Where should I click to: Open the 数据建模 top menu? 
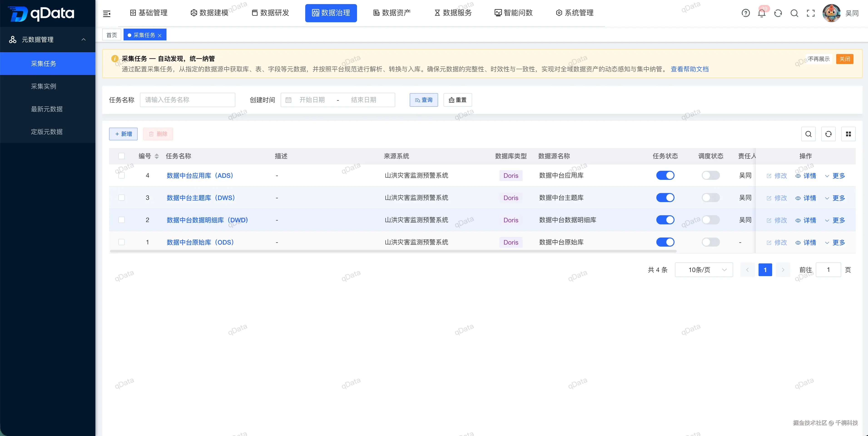tap(209, 13)
